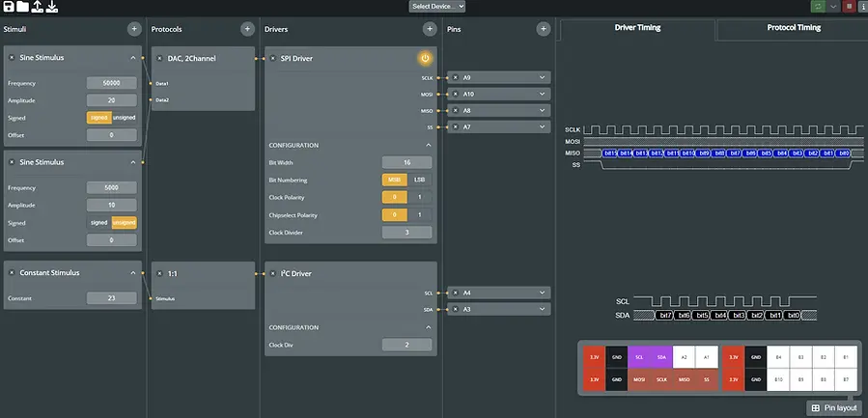
Task: Open the folder icon in top toolbar
Action: (x=23, y=7)
